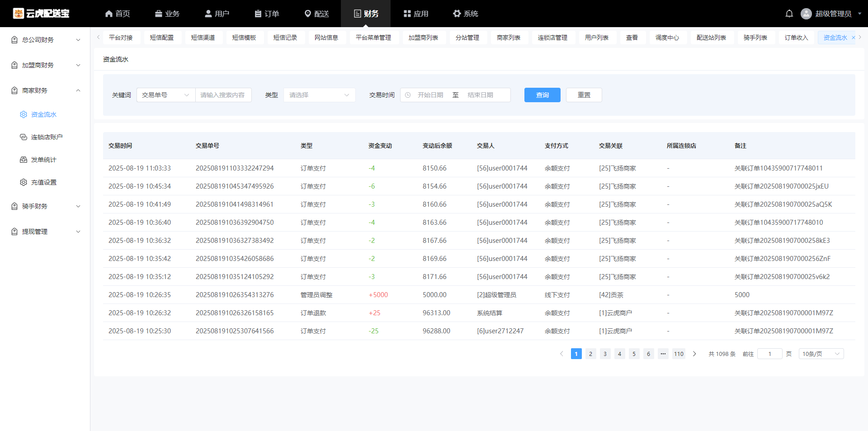Expand 骑手财务 menu
This screenshot has width=868, height=431.
click(78, 206)
